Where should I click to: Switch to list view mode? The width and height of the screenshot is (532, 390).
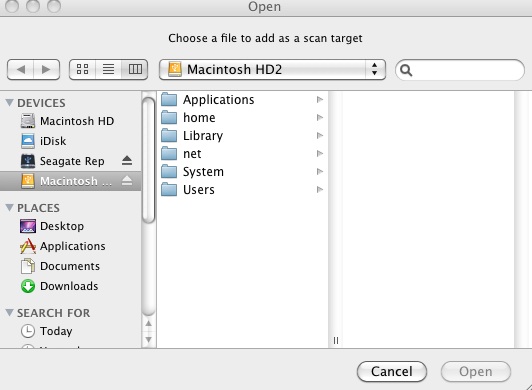coord(109,70)
